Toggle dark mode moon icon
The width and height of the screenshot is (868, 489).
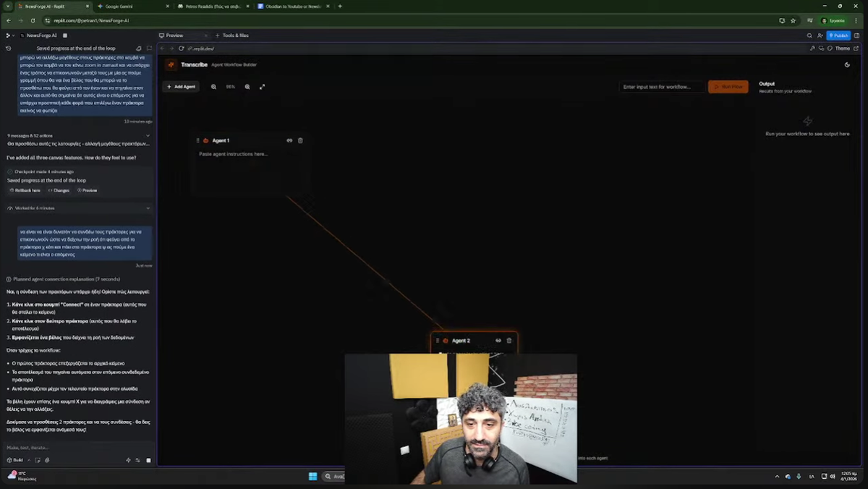[x=847, y=64]
